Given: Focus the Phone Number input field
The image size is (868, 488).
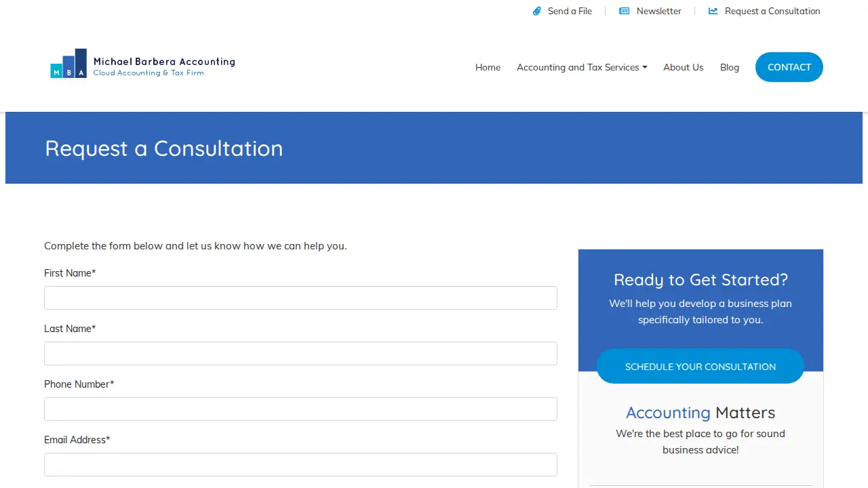Looking at the screenshot, I should tap(300, 409).
